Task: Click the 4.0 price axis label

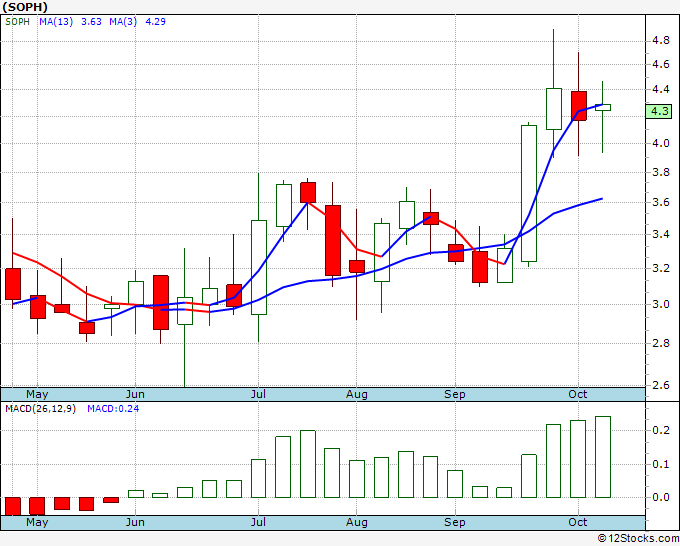Action: [x=660, y=143]
